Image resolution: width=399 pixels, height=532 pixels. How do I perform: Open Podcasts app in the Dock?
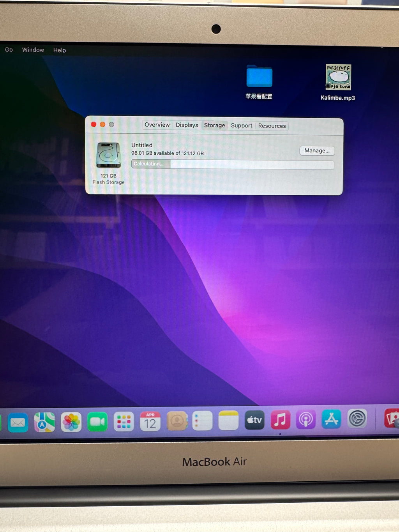[306, 419]
